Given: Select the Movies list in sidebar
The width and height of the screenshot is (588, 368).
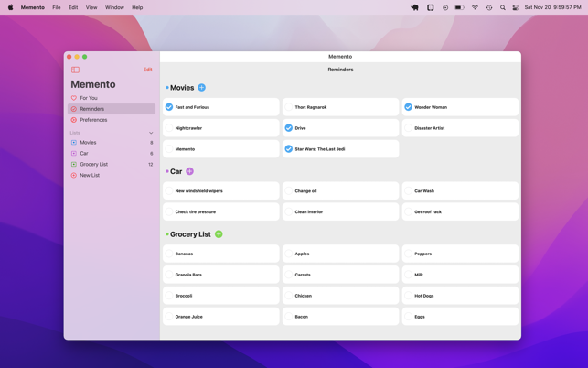Looking at the screenshot, I should click(x=88, y=142).
